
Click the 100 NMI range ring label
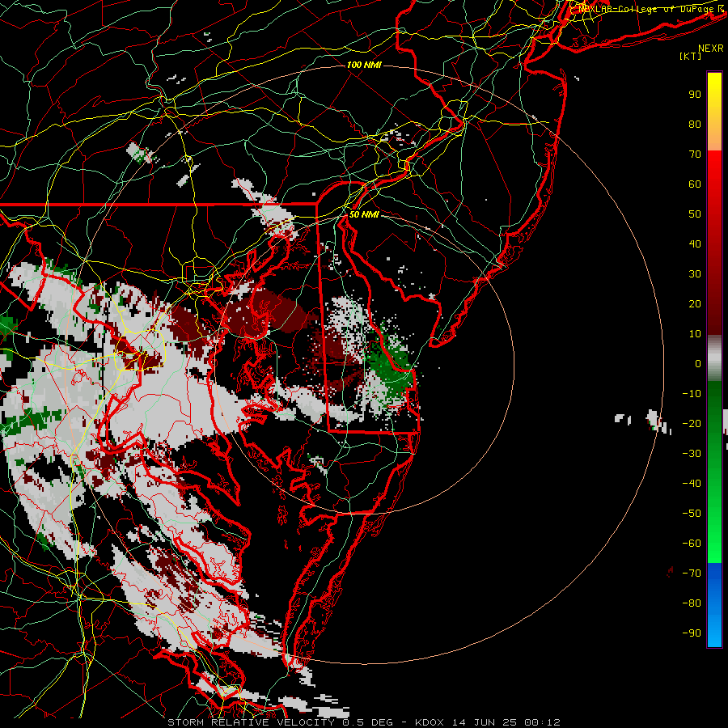click(364, 65)
